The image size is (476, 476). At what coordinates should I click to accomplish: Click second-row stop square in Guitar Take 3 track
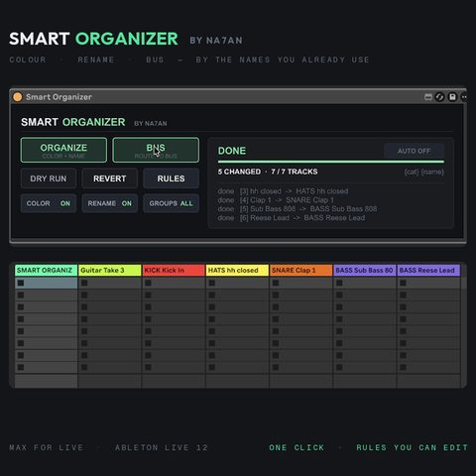(x=84, y=295)
